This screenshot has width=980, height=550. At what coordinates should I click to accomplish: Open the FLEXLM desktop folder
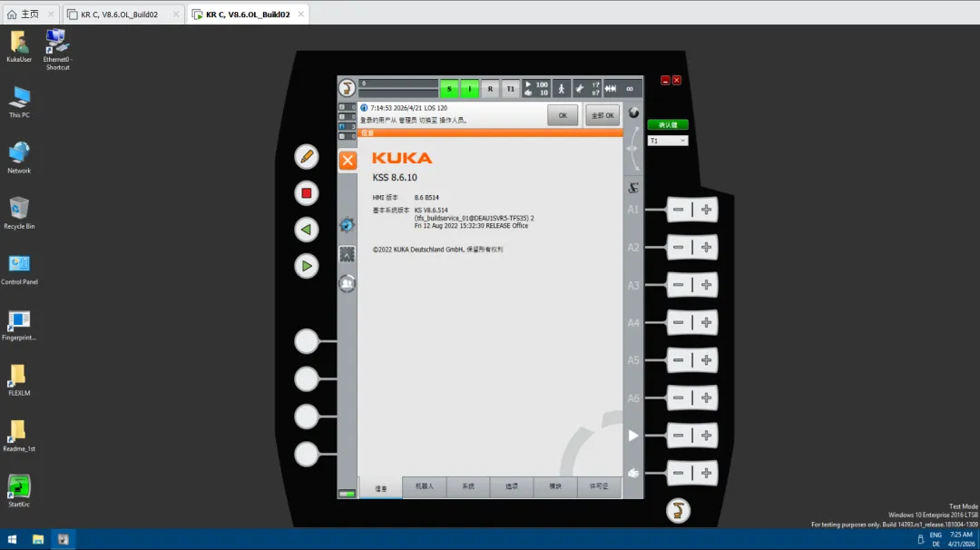(x=19, y=380)
